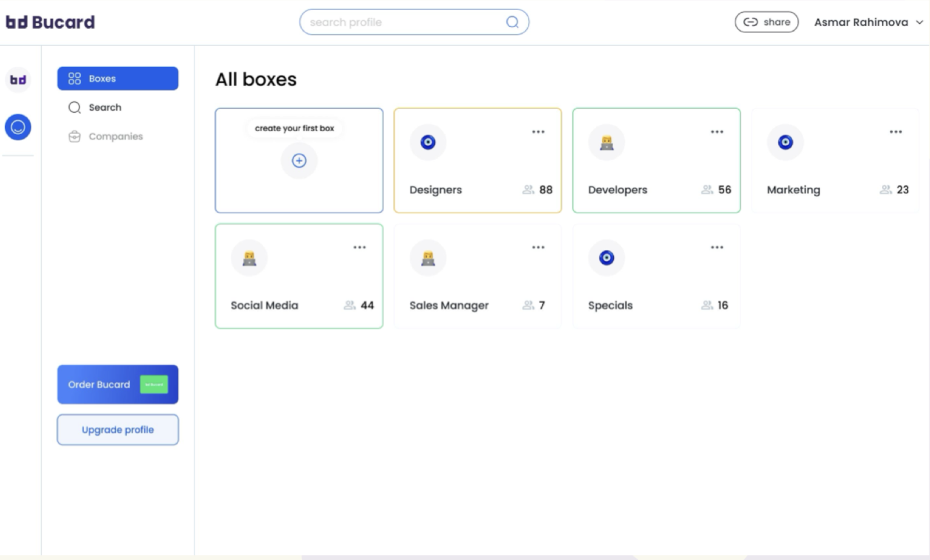Image resolution: width=930 pixels, height=560 pixels.
Task: Open the Sales Manager box name
Action: click(449, 306)
